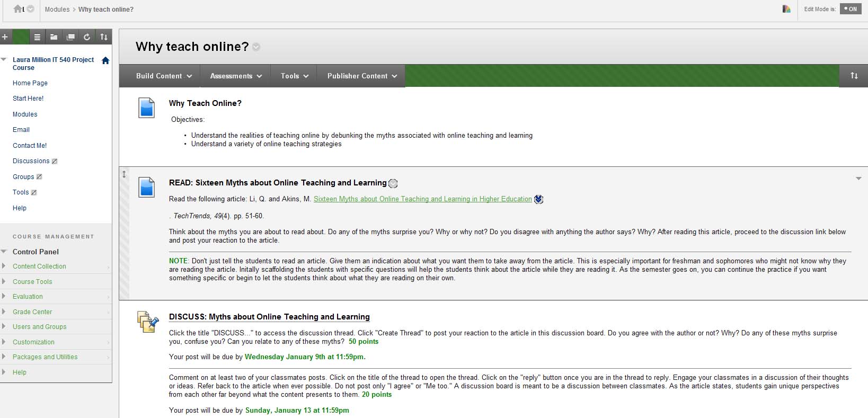868x418 pixels.
Task: Click the blue course home icon
Action: click(105, 60)
